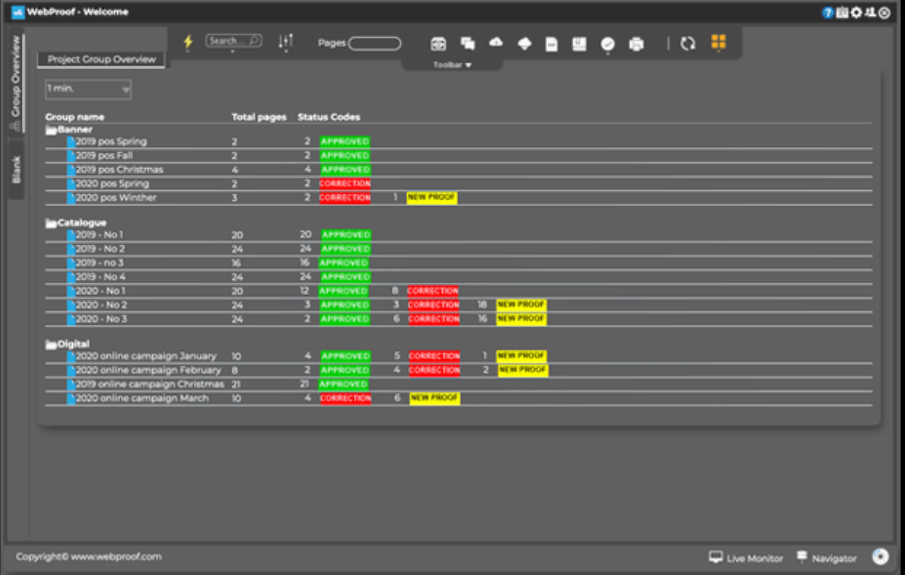The height and width of the screenshot is (575, 905).
Task: Select the Project Group Overview tab
Action: pyautogui.click(x=102, y=59)
